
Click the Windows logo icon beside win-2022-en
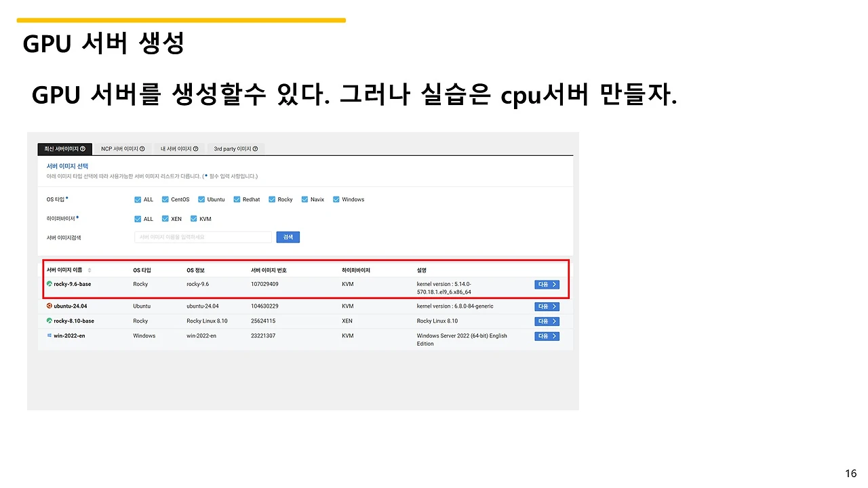tap(50, 335)
